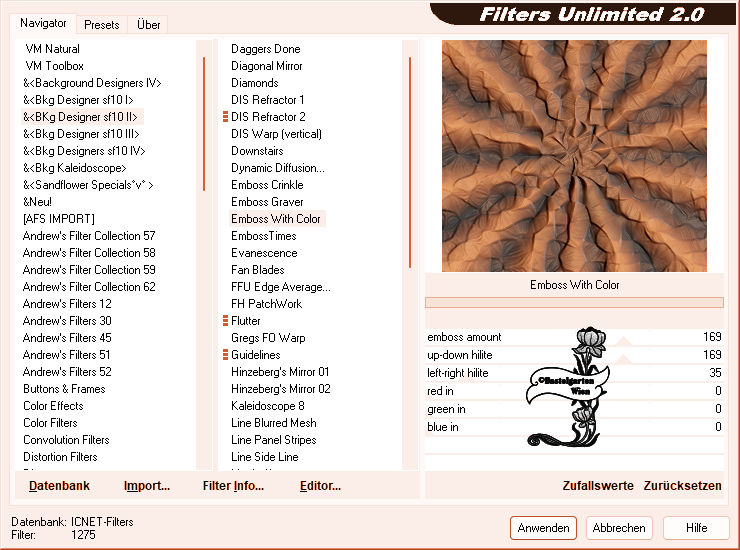This screenshot has height=550, width=740.
Task: Randomize values with Zufallswerte
Action: [598, 486]
